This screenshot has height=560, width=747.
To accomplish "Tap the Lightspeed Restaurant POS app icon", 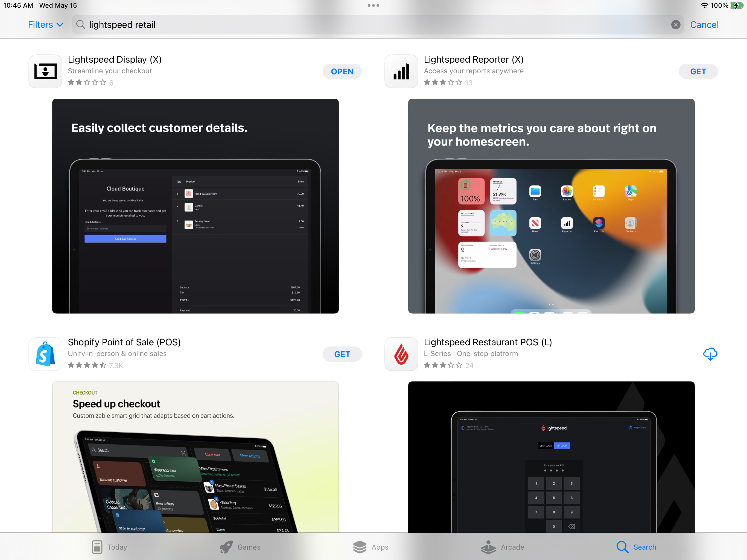I will (x=401, y=354).
